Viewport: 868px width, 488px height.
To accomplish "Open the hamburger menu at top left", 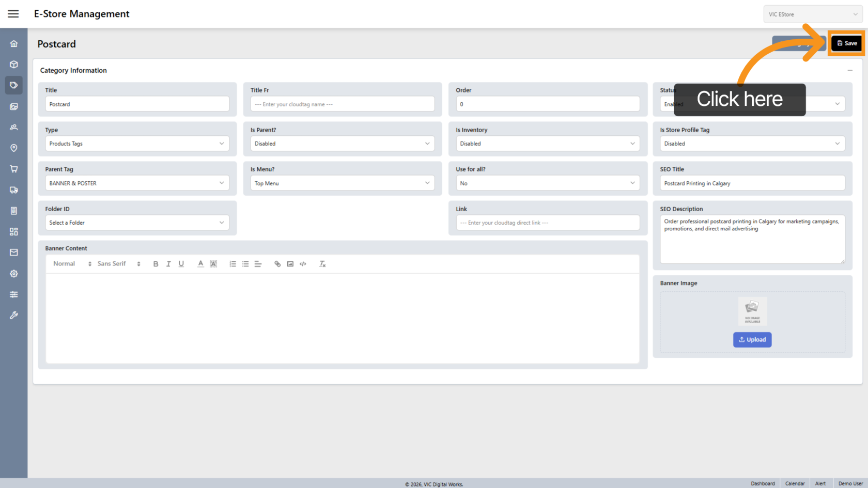I will [13, 14].
